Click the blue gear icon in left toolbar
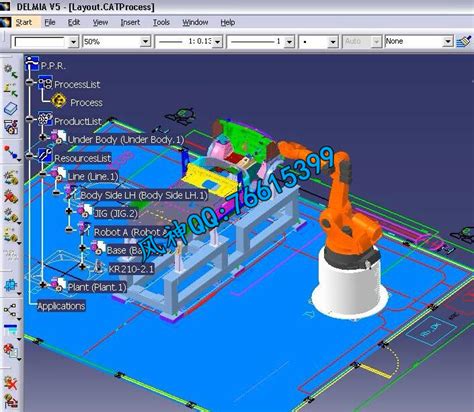Screen dimensions: 474x412 11,285
